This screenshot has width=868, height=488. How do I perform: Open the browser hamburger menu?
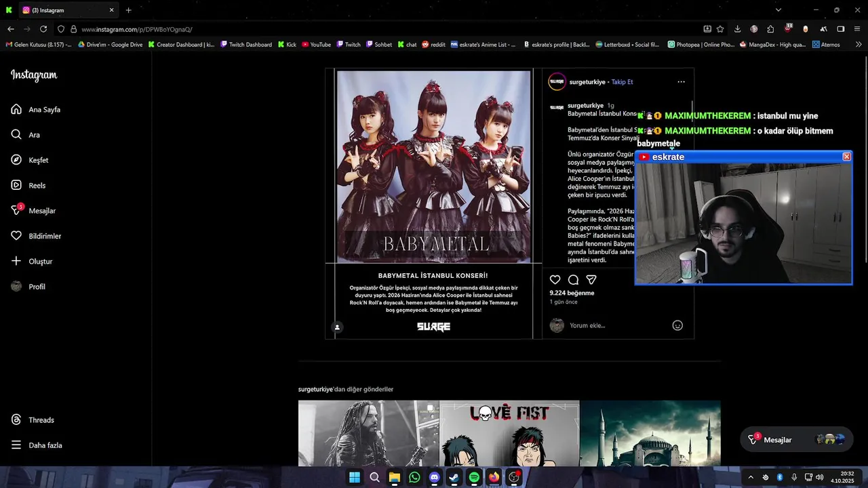click(858, 29)
